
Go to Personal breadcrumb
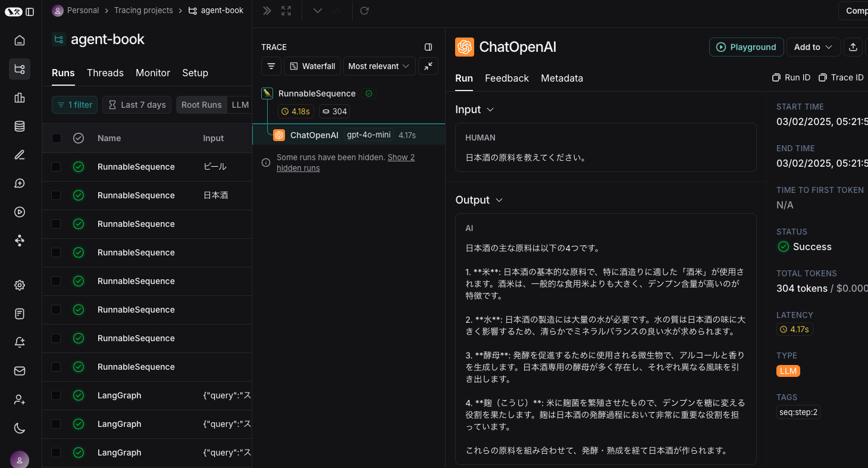[76, 10]
